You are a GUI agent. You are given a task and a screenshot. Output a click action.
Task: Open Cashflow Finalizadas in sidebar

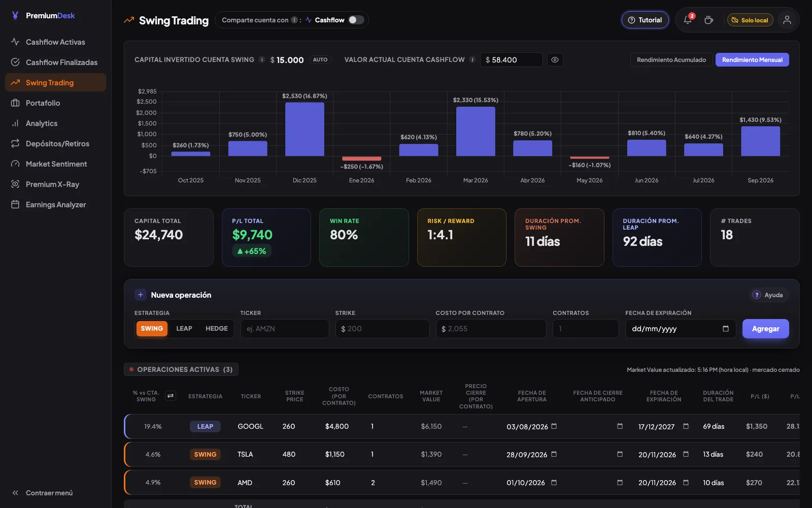point(55,62)
